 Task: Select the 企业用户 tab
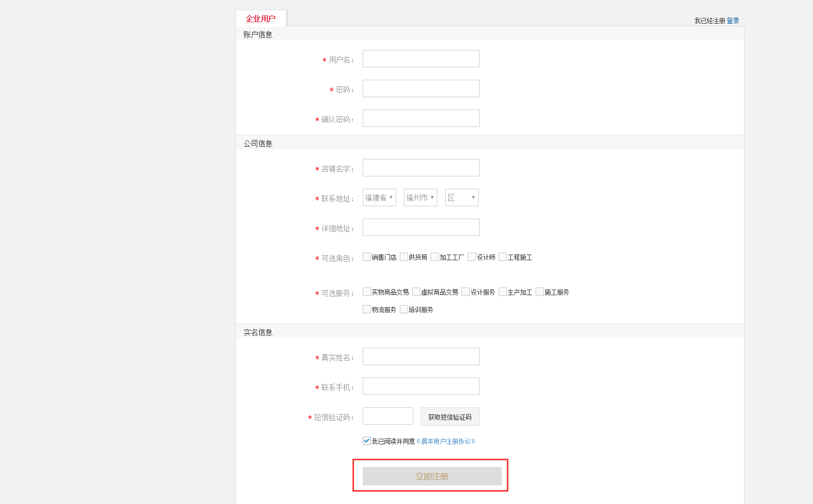click(260, 19)
